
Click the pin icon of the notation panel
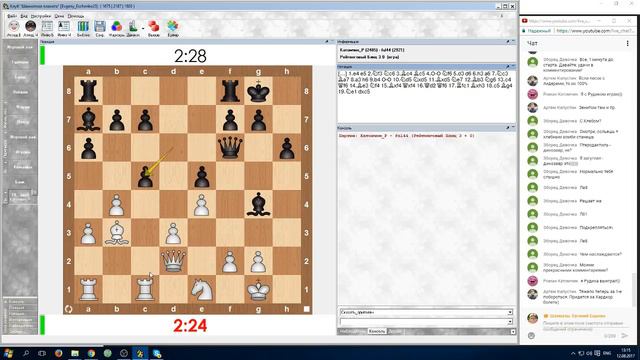tap(508, 67)
